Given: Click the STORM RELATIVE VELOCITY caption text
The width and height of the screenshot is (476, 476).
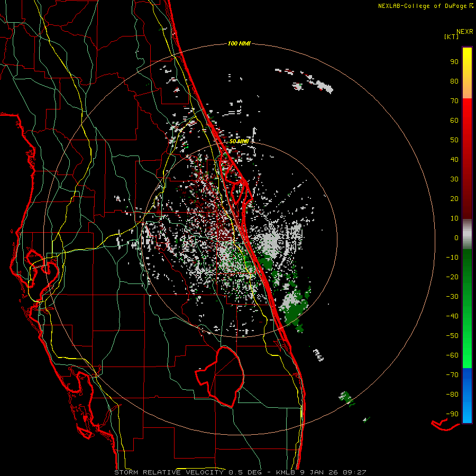Looking at the screenshot, I should pos(170,472).
